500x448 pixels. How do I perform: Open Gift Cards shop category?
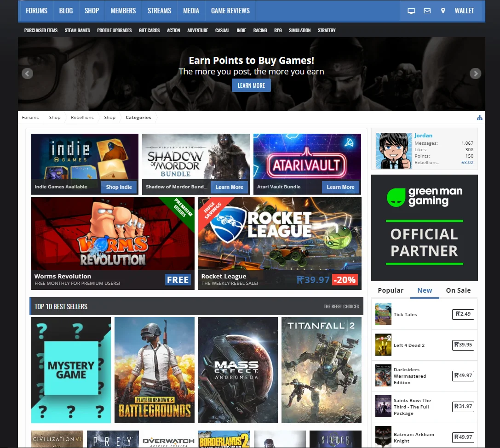pyautogui.click(x=149, y=30)
